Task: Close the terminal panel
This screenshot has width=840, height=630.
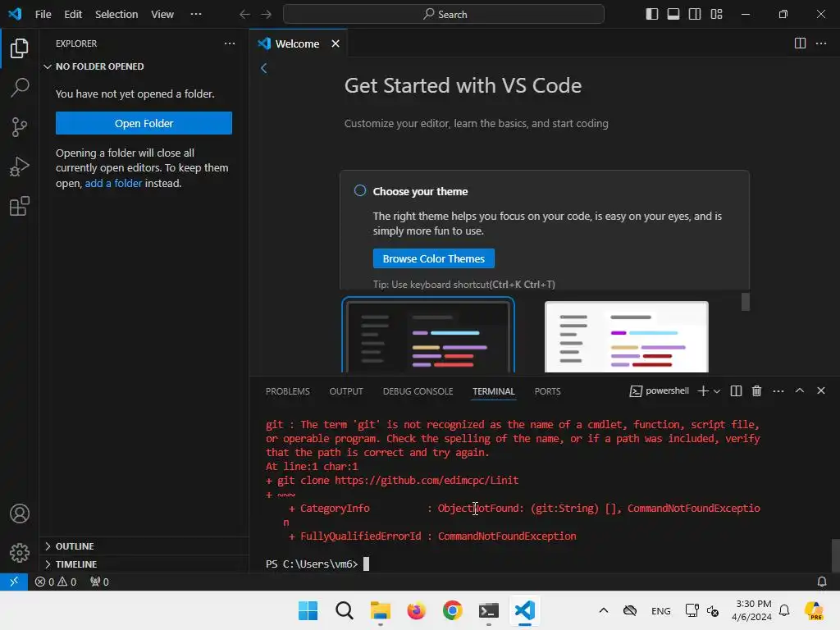Action: point(821,390)
